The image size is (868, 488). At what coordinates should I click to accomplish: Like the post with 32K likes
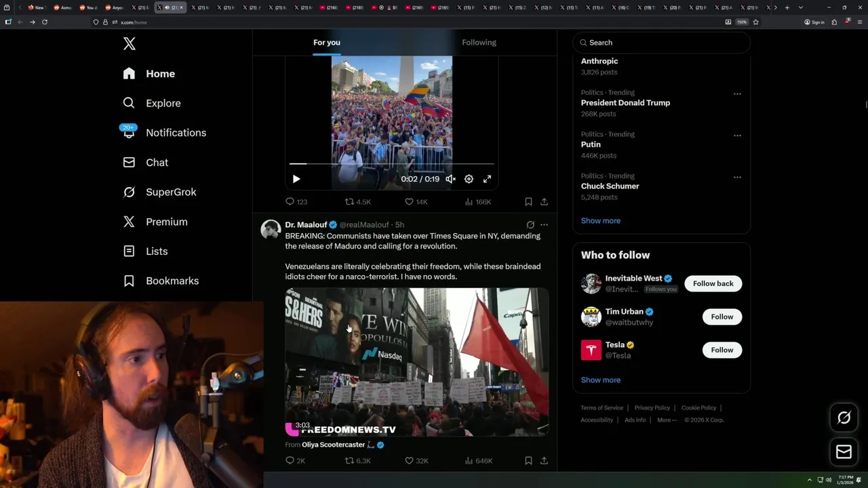click(x=416, y=461)
